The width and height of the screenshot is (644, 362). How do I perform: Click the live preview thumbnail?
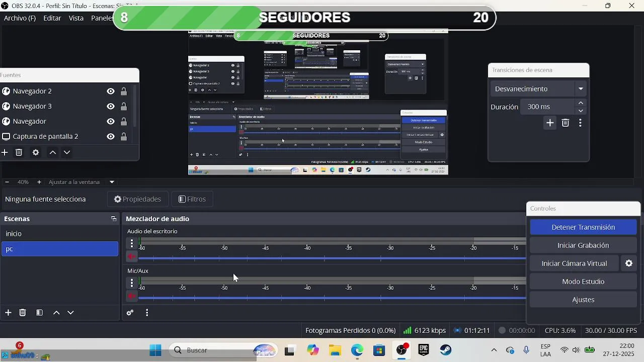(x=318, y=102)
